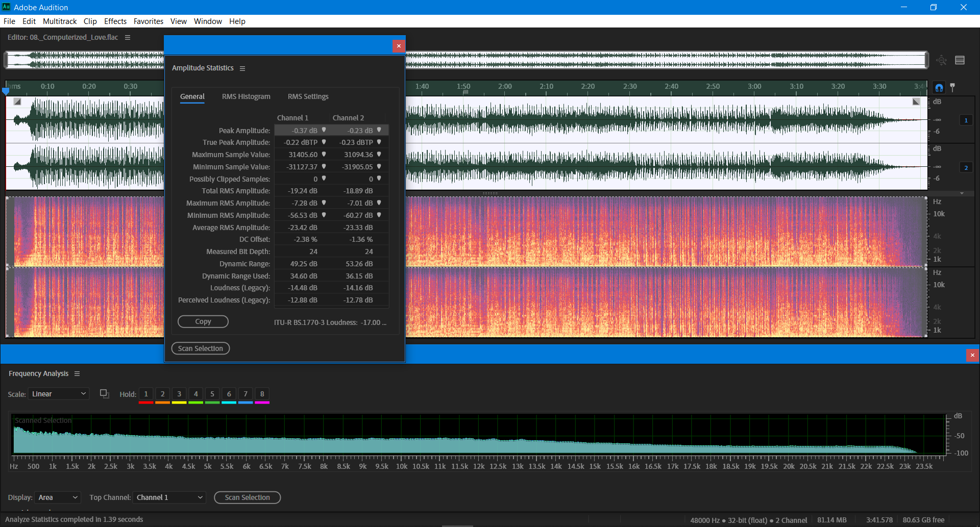980x527 pixels.
Task: Switch to the RMS Histogram tab
Action: (x=246, y=96)
